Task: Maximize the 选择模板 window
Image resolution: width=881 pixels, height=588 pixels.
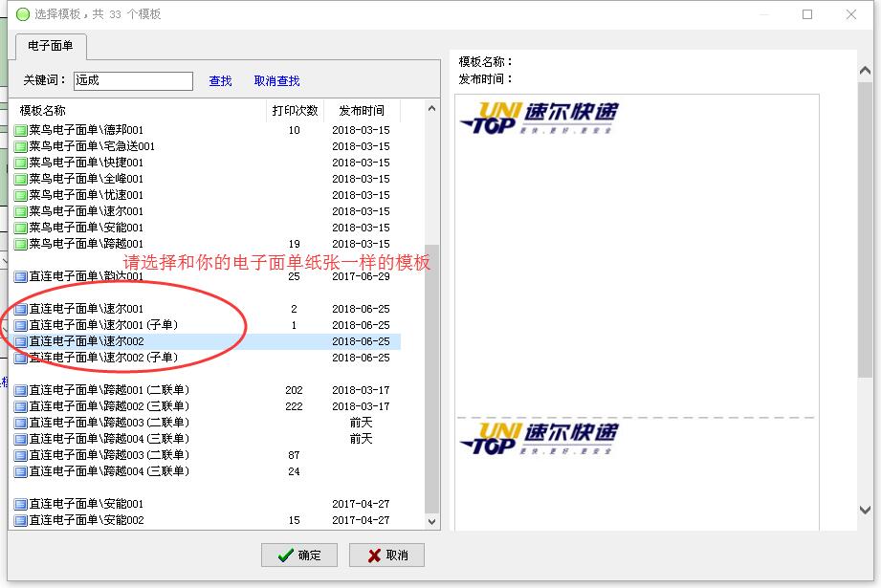Action: (x=807, y=14)
